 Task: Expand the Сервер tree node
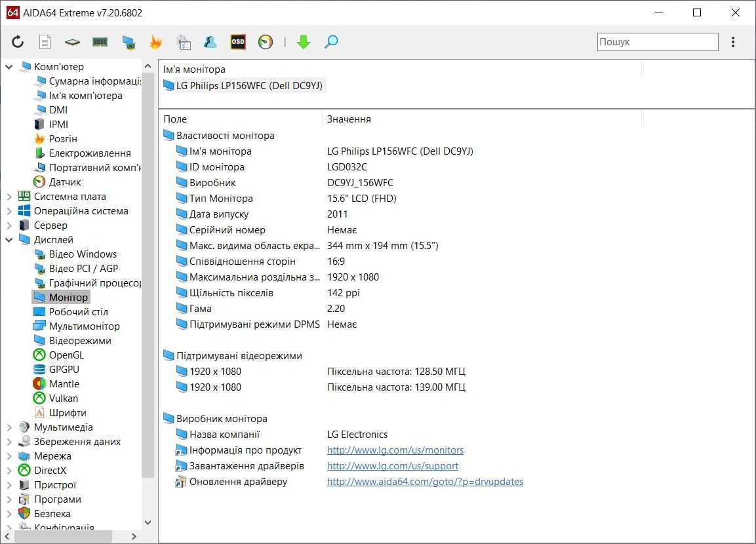(x=9, y=225)
